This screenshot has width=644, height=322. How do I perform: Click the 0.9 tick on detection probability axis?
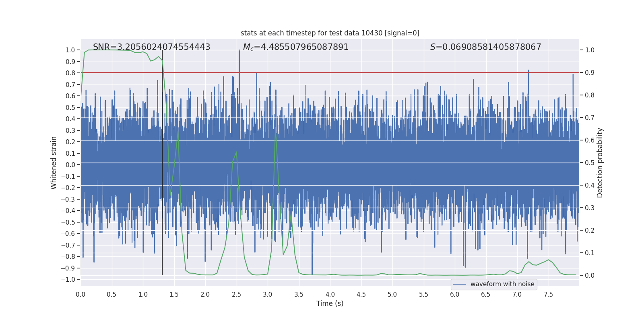(590, 73)
